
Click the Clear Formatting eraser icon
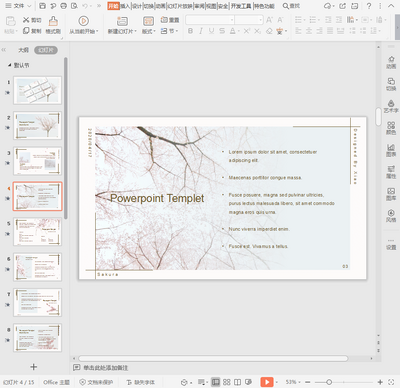[x=269, y=31]
